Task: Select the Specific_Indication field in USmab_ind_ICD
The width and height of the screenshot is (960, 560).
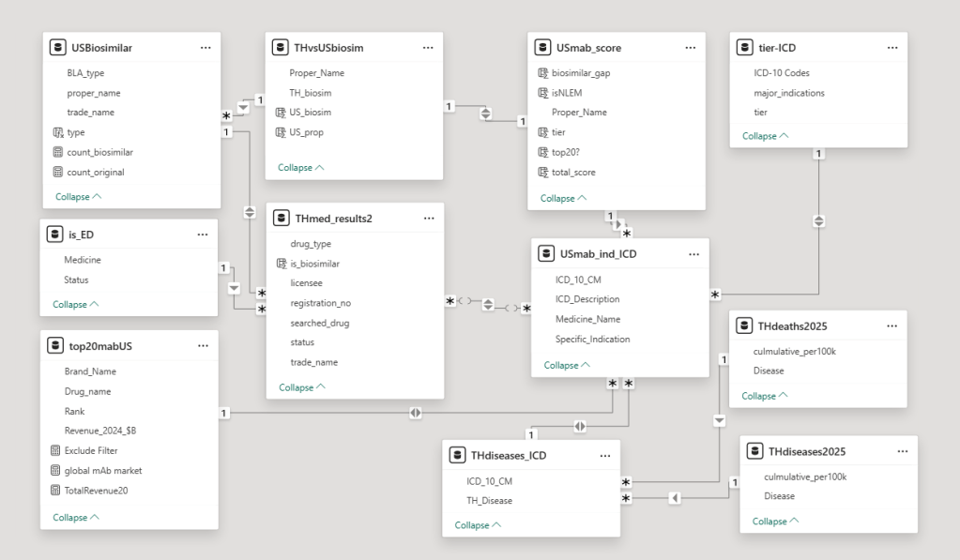Action: click(592, 339)
